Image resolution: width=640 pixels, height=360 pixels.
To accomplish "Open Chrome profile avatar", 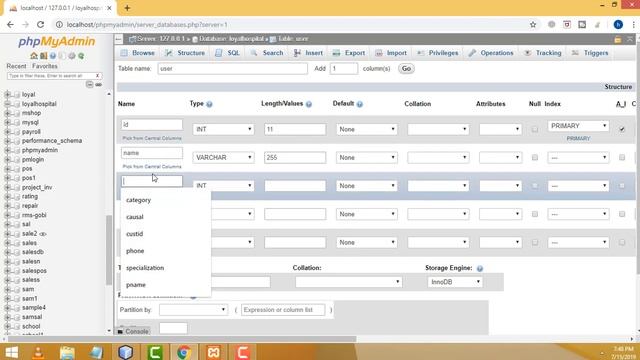I will (618, 24).
